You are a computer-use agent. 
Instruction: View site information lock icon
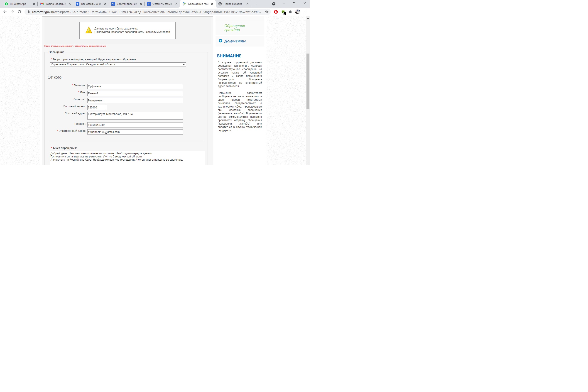pyautogui.click(x=29, y=12)
